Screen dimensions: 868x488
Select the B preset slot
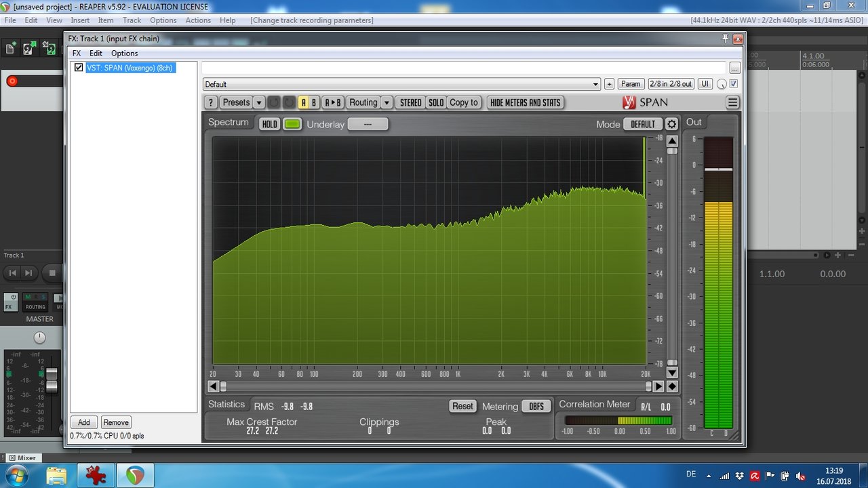click(x=314, y=102)
